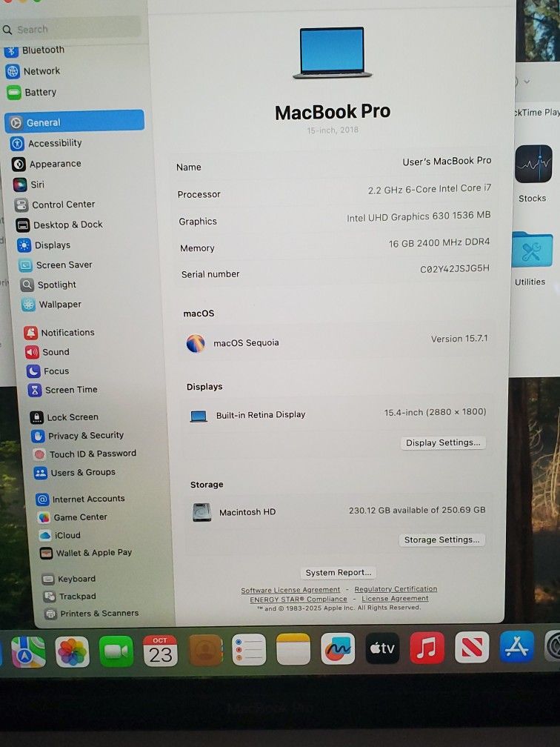
Task: Open Reminders from the Dock
Action: coord(249,649)
